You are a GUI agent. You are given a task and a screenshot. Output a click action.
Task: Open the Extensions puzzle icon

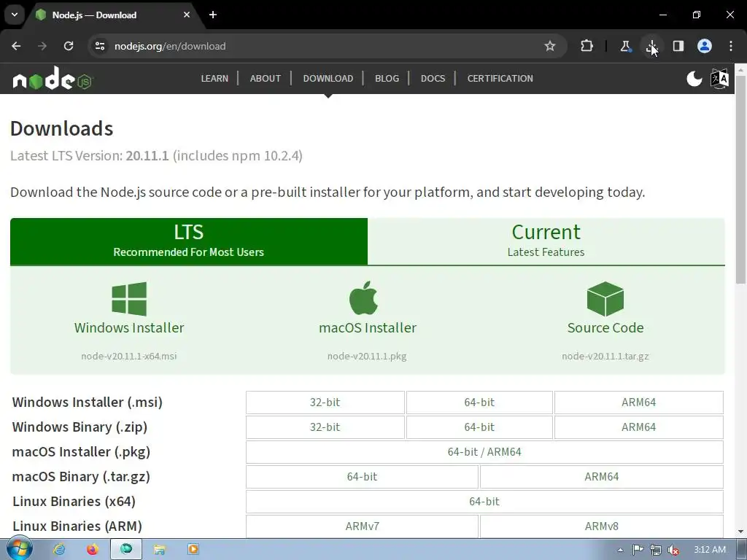[587, 46]
